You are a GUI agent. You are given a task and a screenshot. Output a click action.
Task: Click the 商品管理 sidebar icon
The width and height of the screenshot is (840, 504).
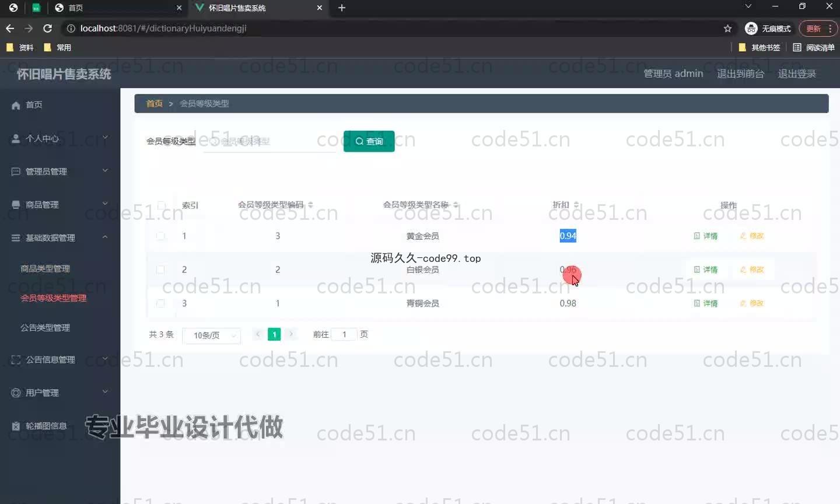[16, 205]
